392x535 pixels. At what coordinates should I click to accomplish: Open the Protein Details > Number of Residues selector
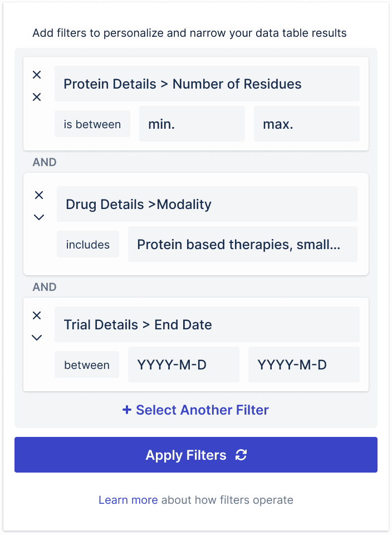207,84
